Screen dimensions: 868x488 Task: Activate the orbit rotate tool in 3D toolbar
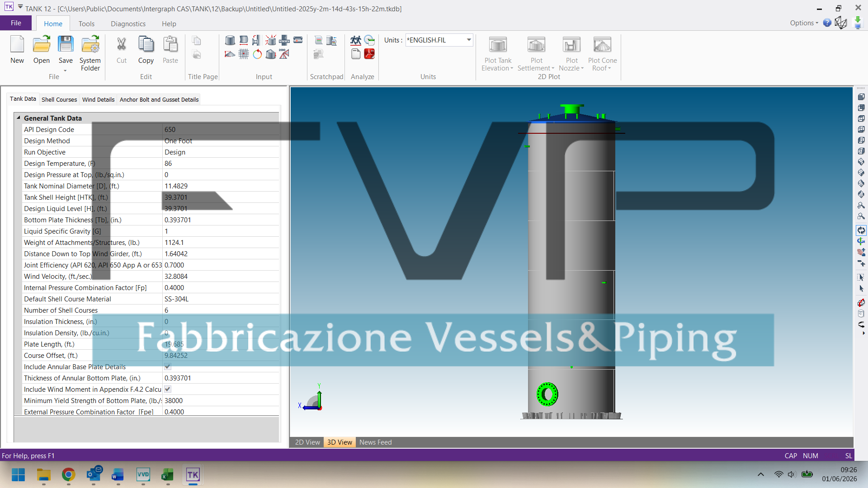(861, 230)
